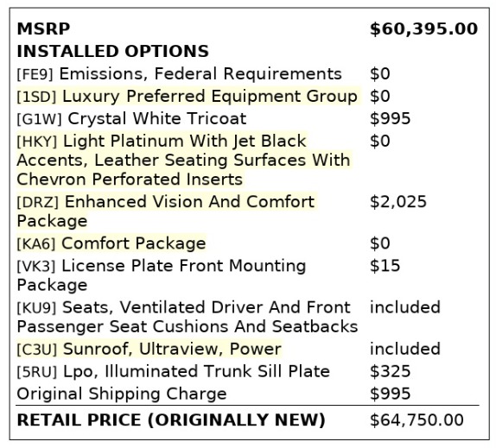Select the KU9 Ventilated Seats option
496x448 pixels.
tap(188, 317)
